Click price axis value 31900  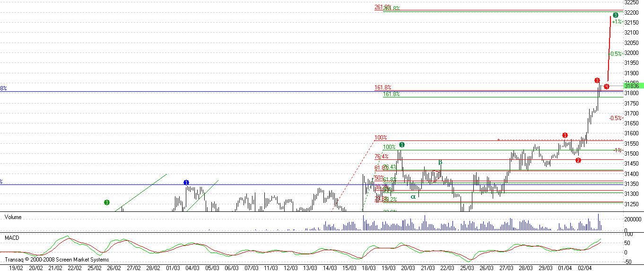[632, 73]
